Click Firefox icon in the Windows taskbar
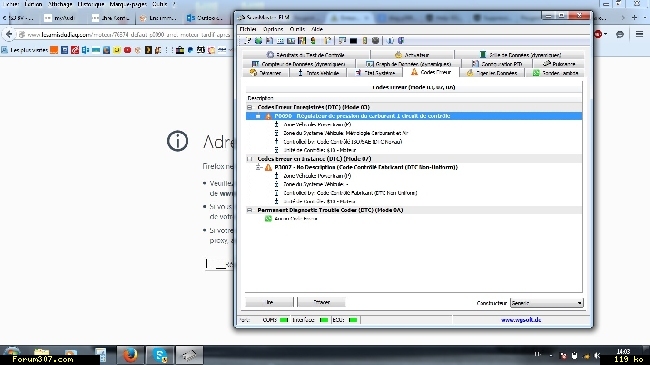Screen dimensions: 650x365 tap(130, 355)
